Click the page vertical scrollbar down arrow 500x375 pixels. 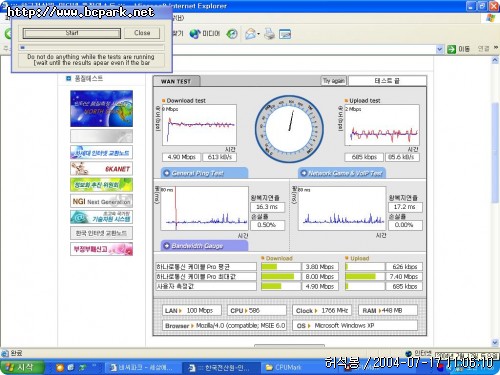(x=495, y=343)
